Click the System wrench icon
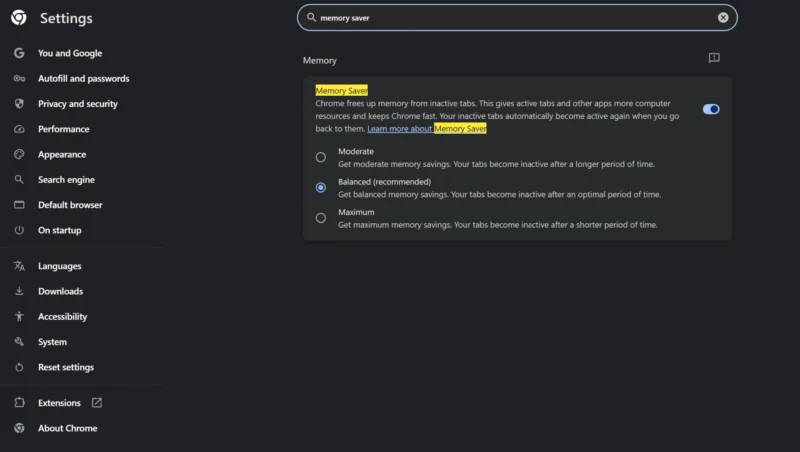The height and width of the screenshot is (452, 800). [19, 342]
